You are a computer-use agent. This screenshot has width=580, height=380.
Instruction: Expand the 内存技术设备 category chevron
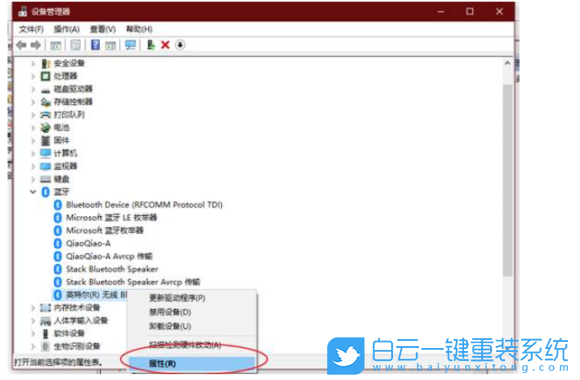[x=33, y=308]
